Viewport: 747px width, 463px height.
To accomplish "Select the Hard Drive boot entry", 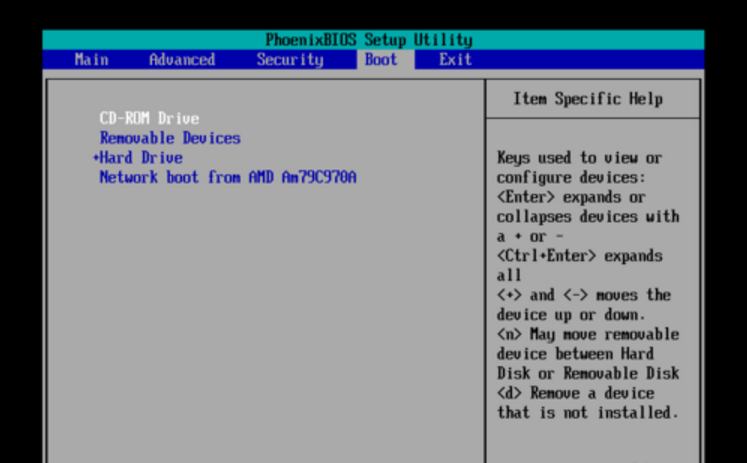I will point(141,158).
